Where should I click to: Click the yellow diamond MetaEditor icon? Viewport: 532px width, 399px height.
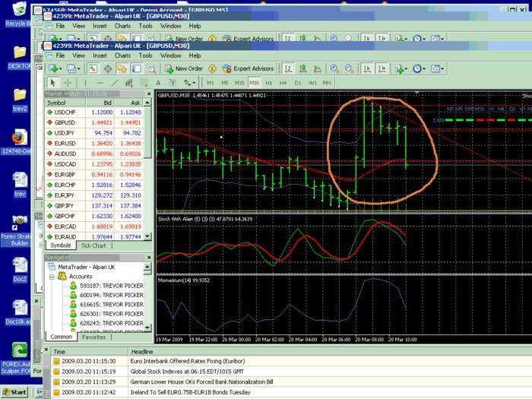coord(212,68)
